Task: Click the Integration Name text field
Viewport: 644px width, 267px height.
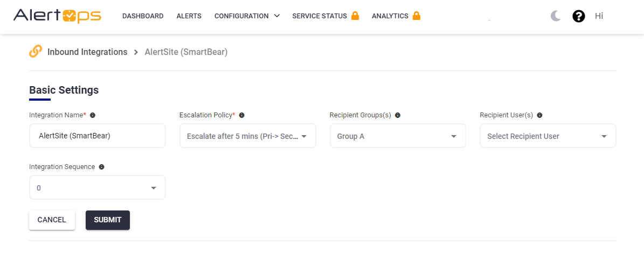Action: coord(97,136)
